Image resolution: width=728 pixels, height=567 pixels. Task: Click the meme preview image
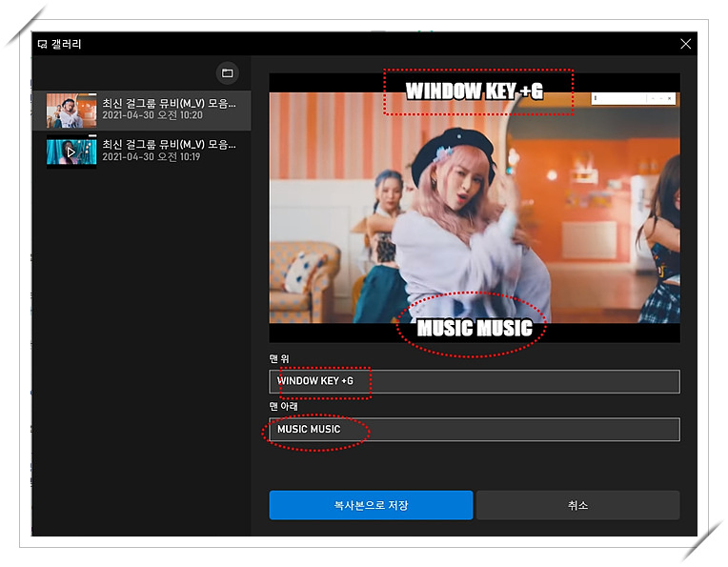[x=474, y=208]
